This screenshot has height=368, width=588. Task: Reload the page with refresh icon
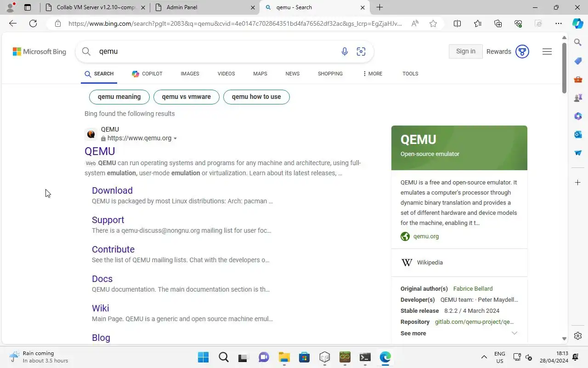pyautogui.click(x=33, y=23)
